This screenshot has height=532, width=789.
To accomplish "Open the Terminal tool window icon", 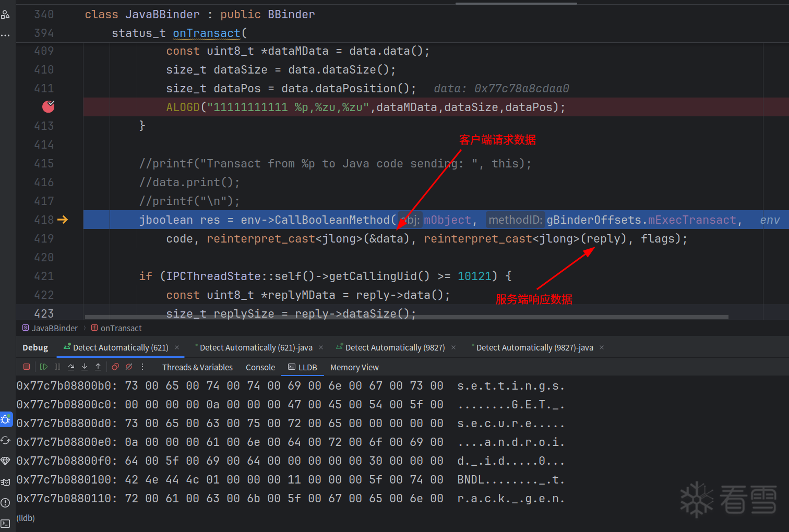I will click(6, 523).
